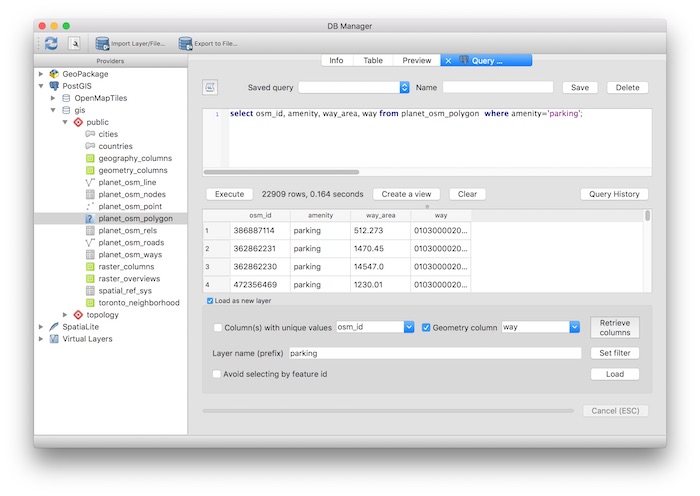Expand the SpatiaLite provider node

point(41,327)
